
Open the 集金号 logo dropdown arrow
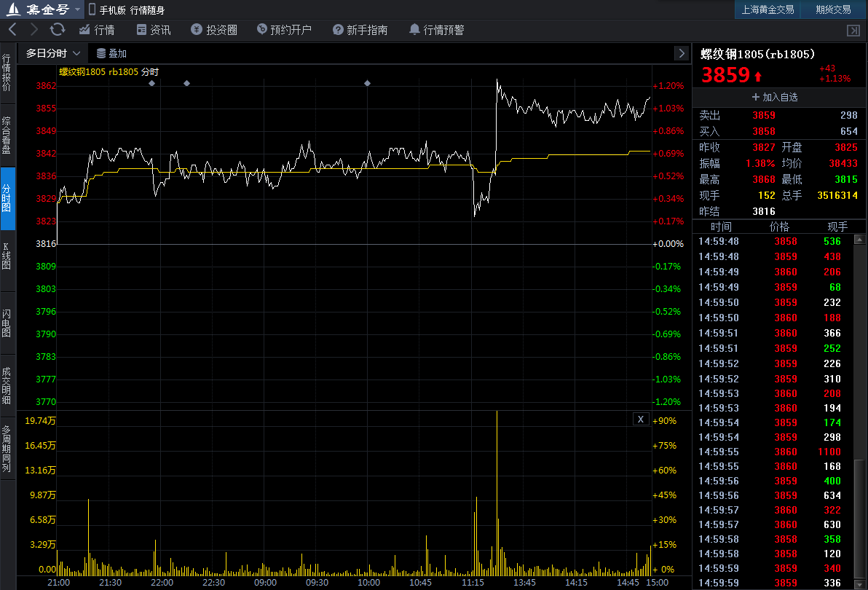pyautogui.click(x=78, y=10)
